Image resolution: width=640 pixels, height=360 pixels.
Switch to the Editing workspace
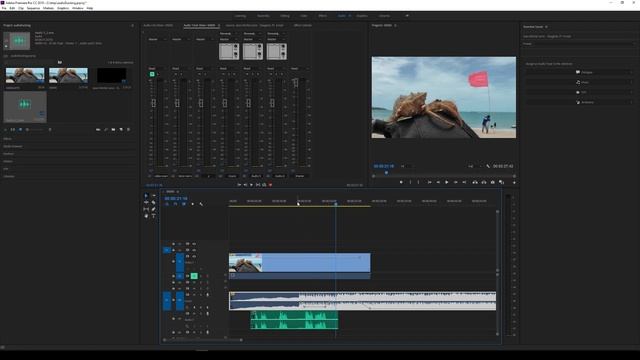point(284,16)
